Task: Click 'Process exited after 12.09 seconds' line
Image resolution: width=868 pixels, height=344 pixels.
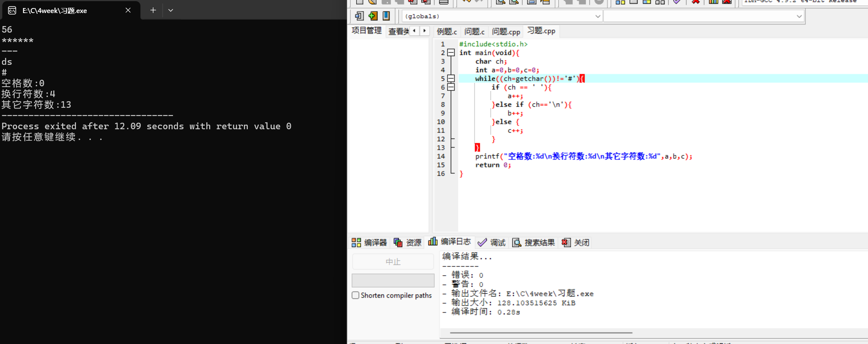Action: (x=147, y=126)
